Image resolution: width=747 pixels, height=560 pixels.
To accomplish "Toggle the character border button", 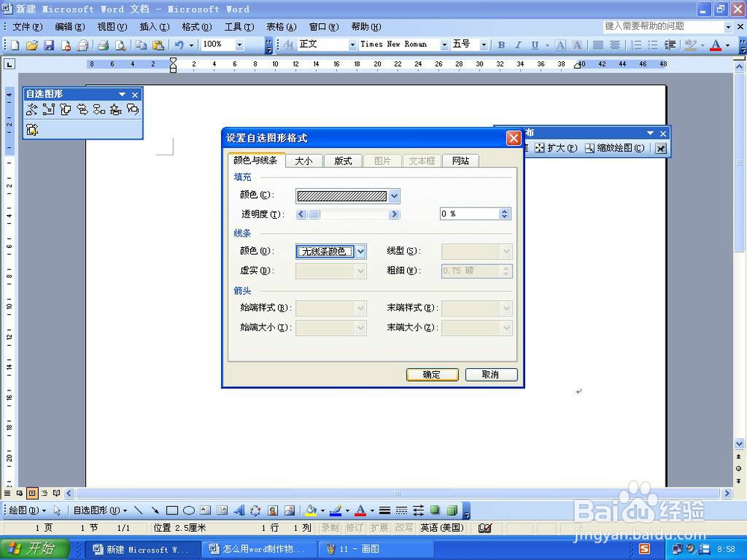I will point(561,45).
